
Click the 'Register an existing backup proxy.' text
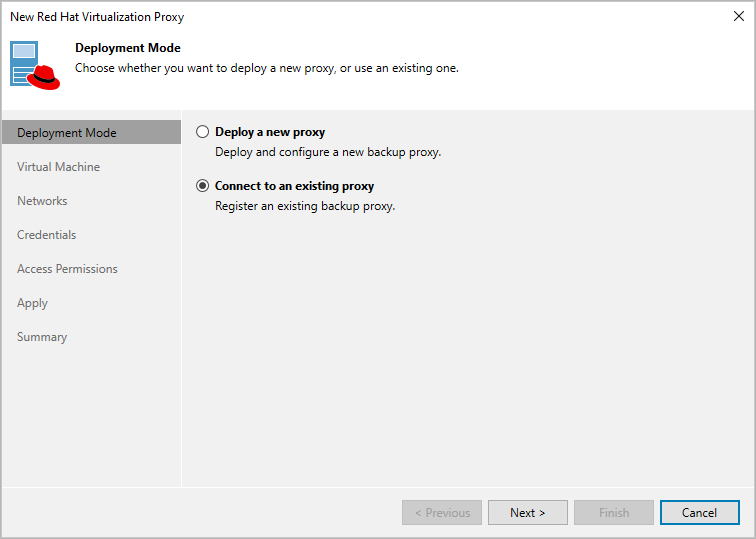pyautogui.click(x=305, y=206)
